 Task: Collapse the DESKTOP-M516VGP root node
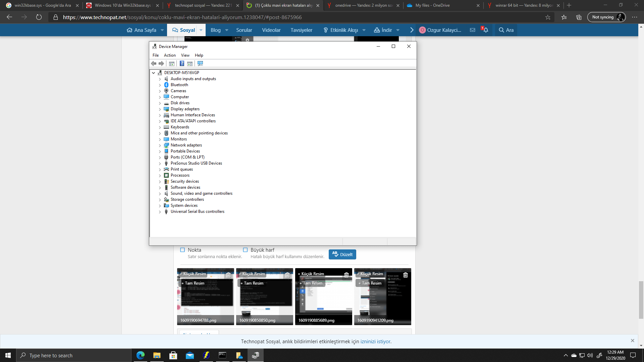(154, 73)
